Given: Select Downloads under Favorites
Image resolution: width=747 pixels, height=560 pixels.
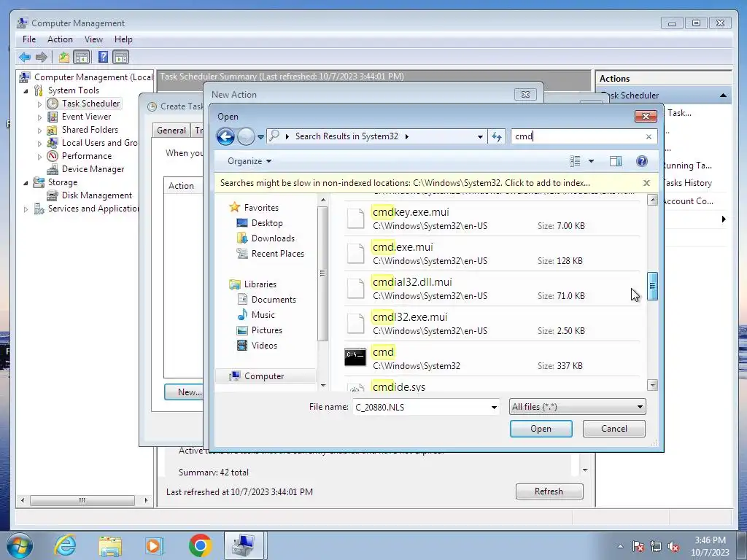Looking at the screenshot, I should [266, 238].
